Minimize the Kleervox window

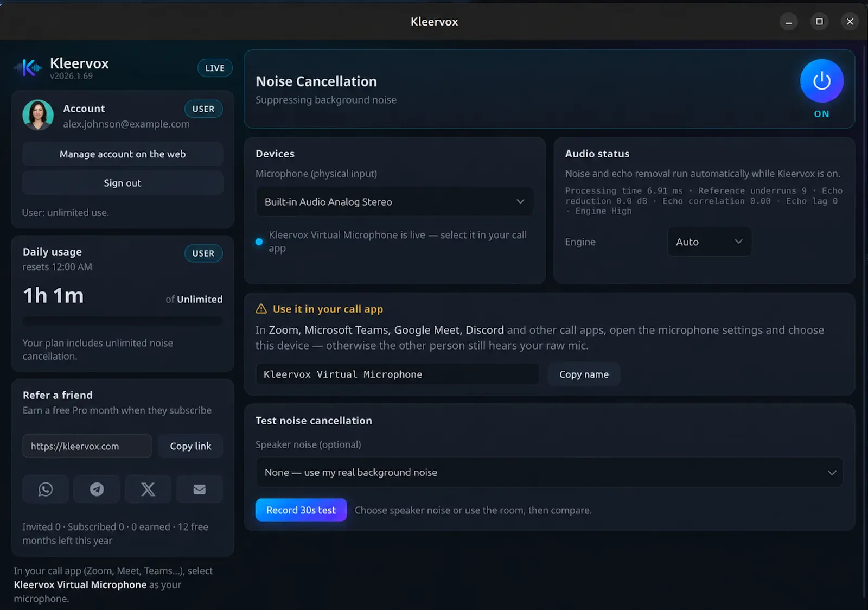[789, 22]
